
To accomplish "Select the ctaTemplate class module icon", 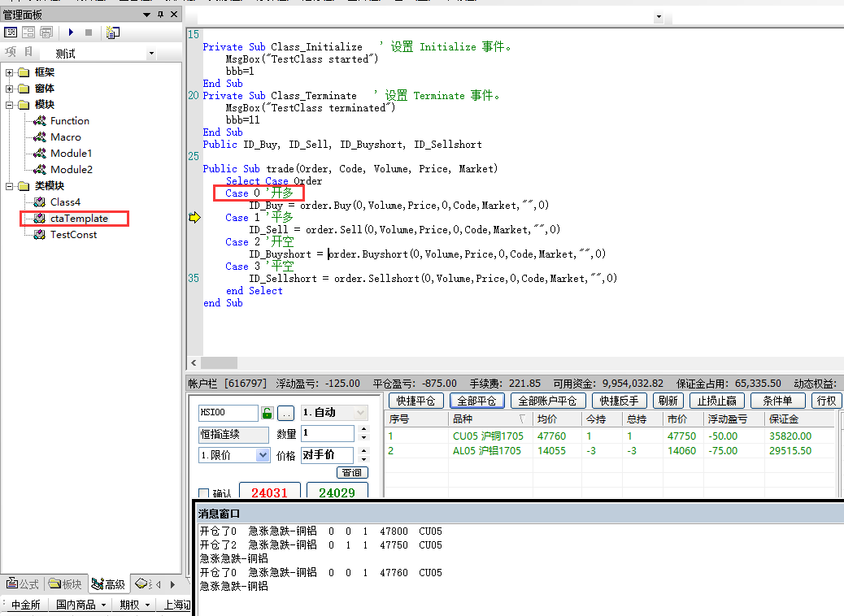I will 39,219.
